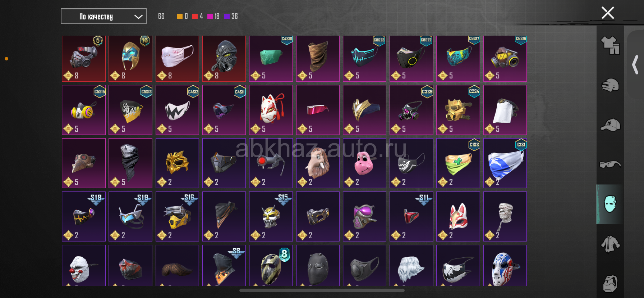The height and width of the screenshot is (298, 644).
Task: Select the face mask category tab
Action: [x=610, y=204]
